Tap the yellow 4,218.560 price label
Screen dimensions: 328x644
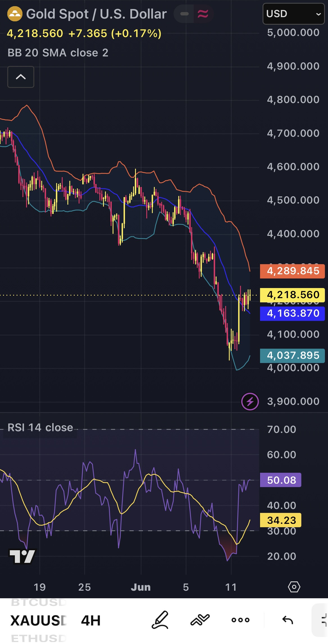coord(293,295)
